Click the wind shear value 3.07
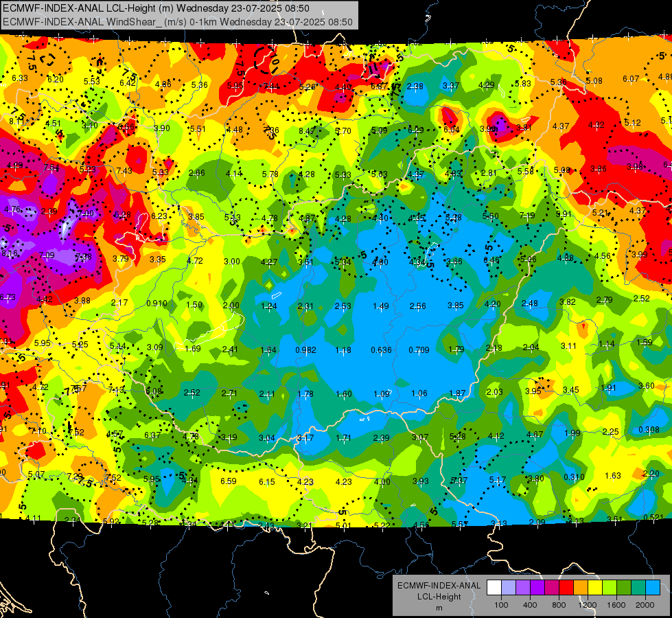This screenshot has height=618, width=672. pyautogui.click(x=420, y=437)
